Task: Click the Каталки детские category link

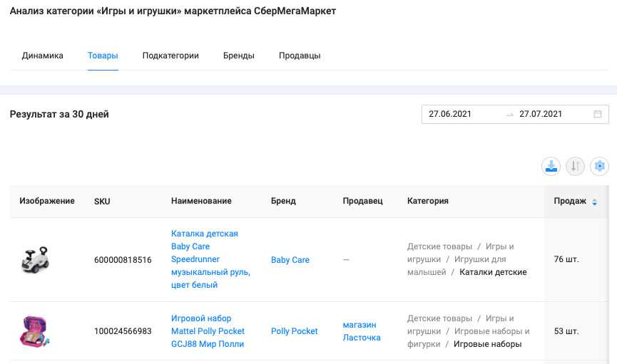Action: pyautogui.click(x=493, y=272)
